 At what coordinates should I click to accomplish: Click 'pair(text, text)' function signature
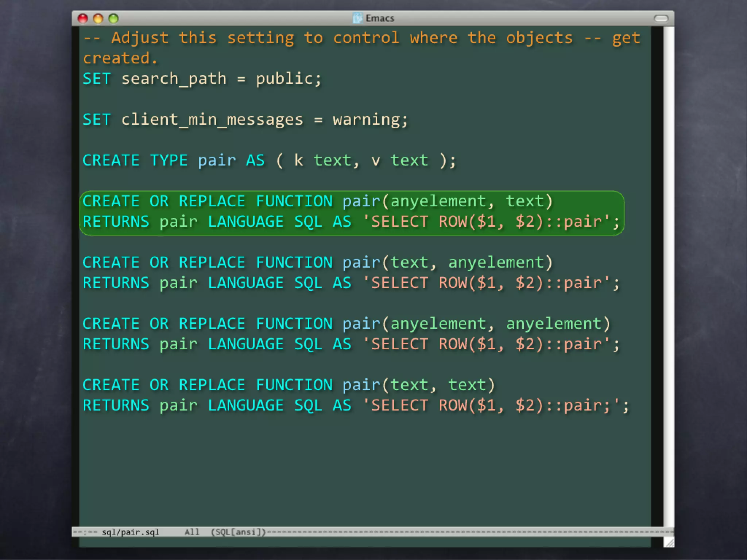click(x=419, y=385)
